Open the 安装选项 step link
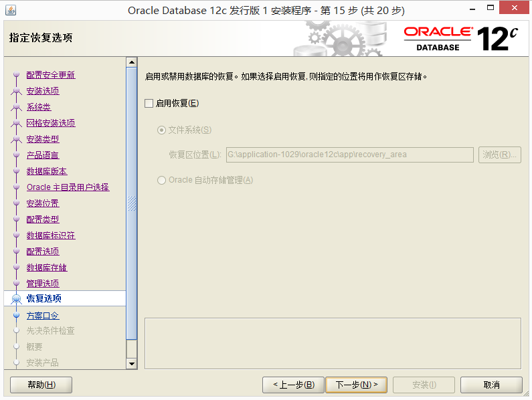 (43, 91)
